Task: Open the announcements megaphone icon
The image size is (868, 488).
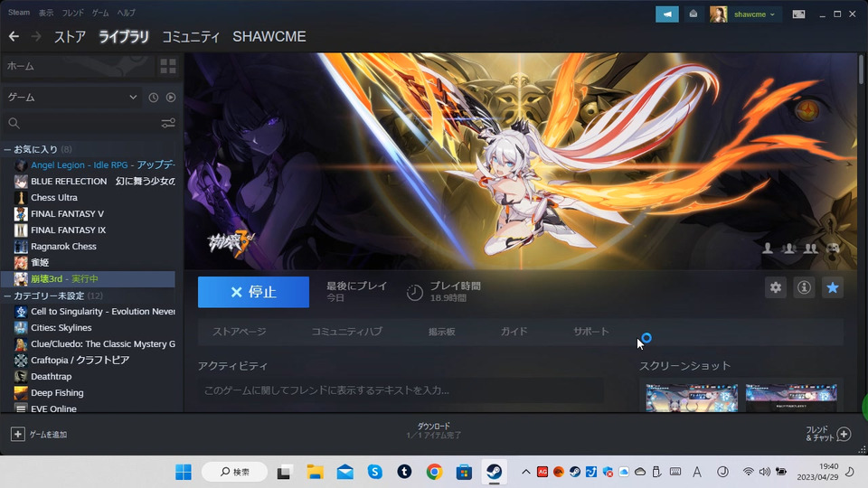Action: pyautogui.click(x=667, y=14)
